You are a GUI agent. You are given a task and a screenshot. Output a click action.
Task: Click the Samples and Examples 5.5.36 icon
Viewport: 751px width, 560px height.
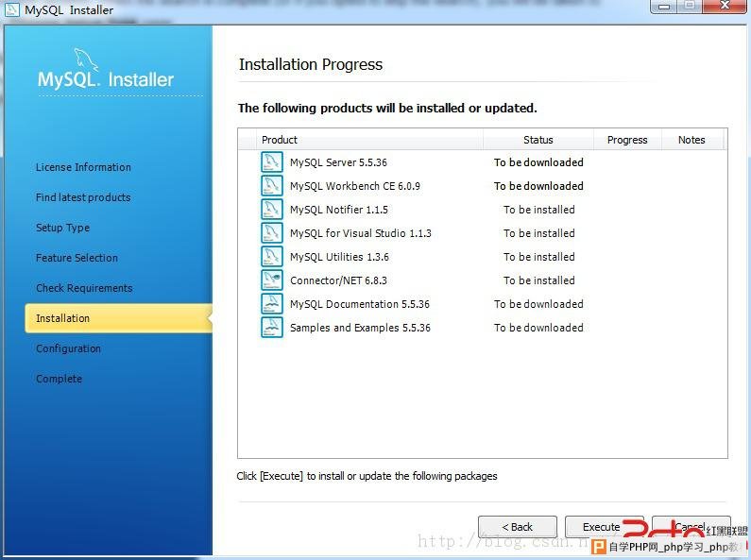(271, 328)
